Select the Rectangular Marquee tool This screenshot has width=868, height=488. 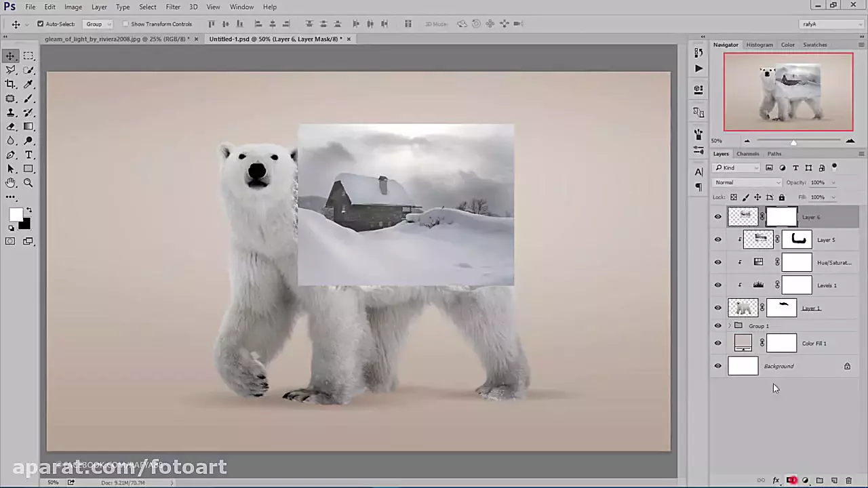28,56
